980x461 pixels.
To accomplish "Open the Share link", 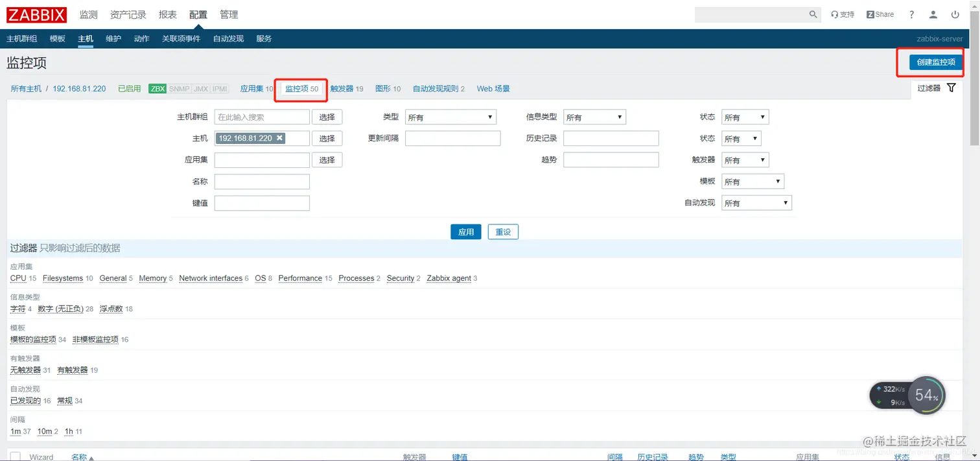I will (880, 14).
